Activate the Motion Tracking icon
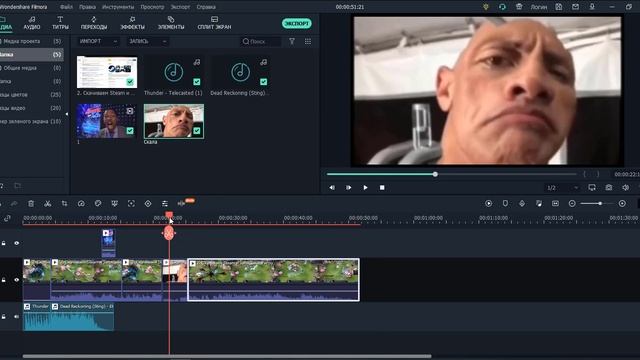Image resolution: width=640 pixels, height=360 pixels. 131,203
